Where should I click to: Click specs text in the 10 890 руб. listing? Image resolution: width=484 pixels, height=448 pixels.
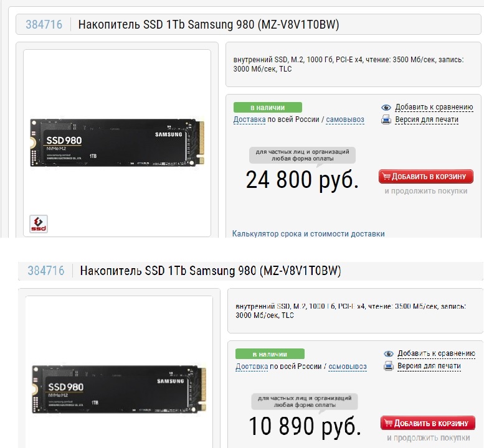[x=351, y=310]
